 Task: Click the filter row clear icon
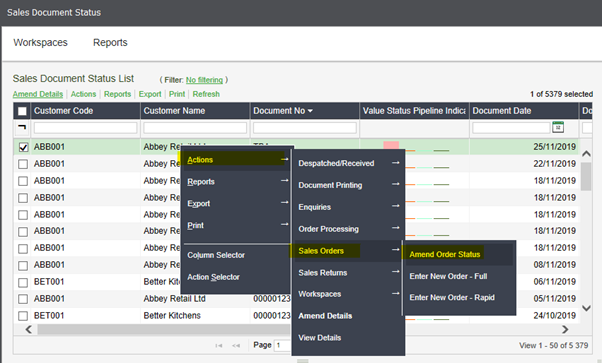pos(22,127)
